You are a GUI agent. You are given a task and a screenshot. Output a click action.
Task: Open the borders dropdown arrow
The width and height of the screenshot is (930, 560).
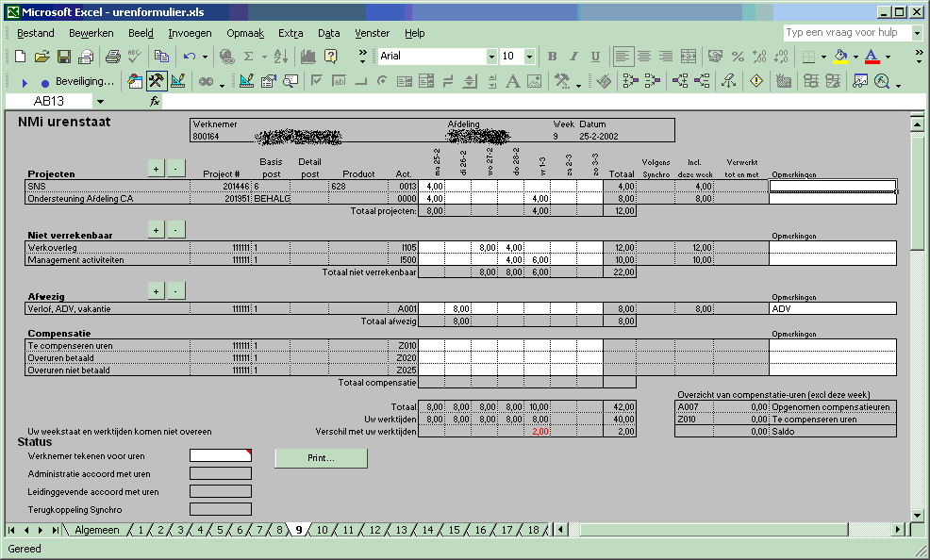tap(823, 57)
